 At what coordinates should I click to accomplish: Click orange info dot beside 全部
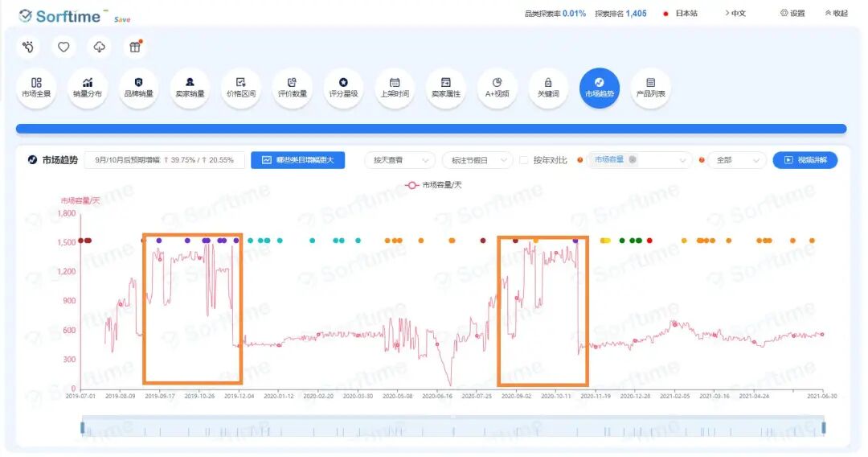(702, 160)
